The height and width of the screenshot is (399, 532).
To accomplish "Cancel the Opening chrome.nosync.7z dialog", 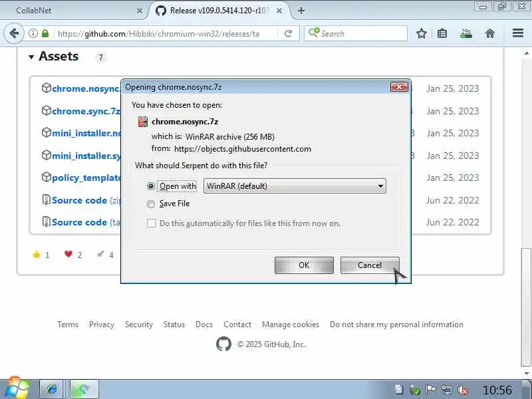I will coord(370,265).
